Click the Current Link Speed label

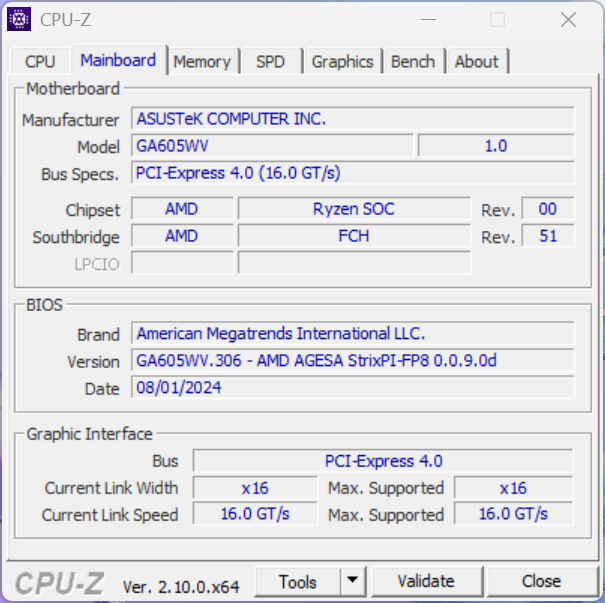tap(110, 515)
